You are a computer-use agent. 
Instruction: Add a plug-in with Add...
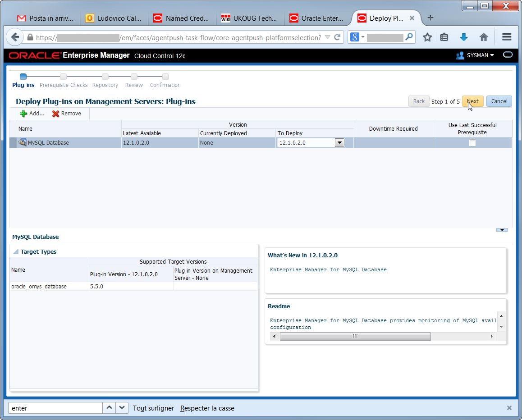click(32, 114)
